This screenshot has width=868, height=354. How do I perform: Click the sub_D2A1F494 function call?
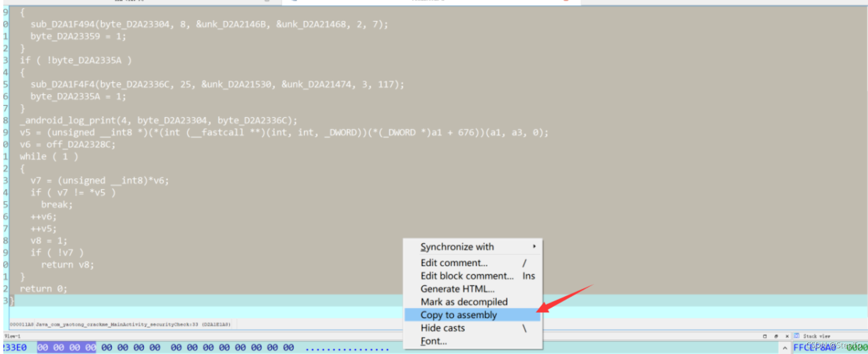coord(63,24)
